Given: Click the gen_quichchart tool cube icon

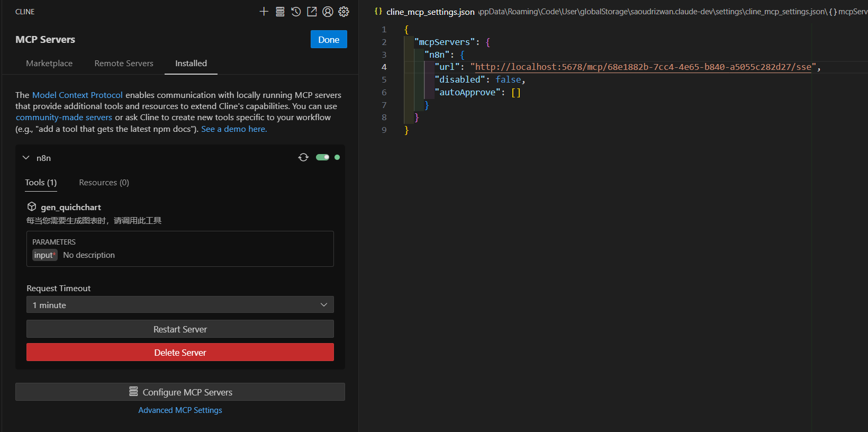Looking at the screenshot, I should [x=32, y=206].
